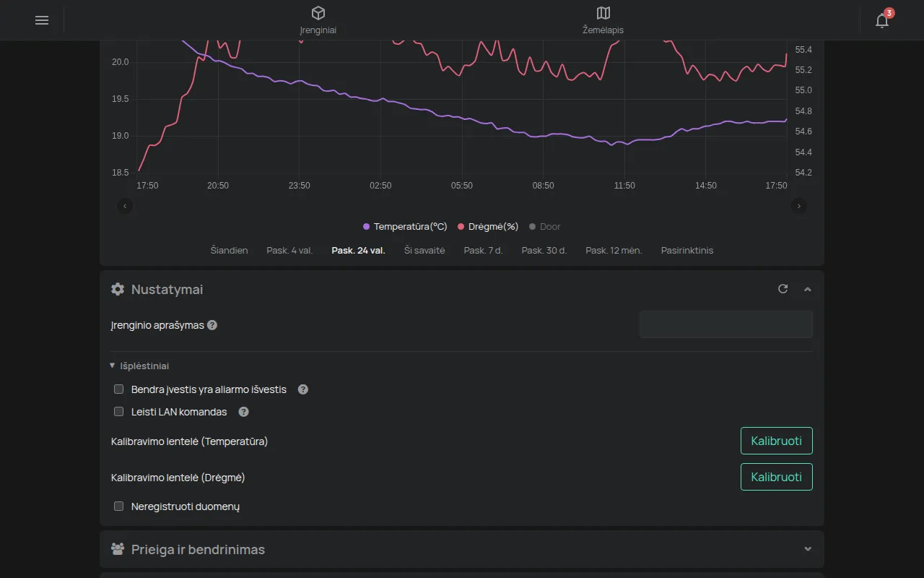
Task: Select the Pask. 12 mėn. range
Action: 614,251
